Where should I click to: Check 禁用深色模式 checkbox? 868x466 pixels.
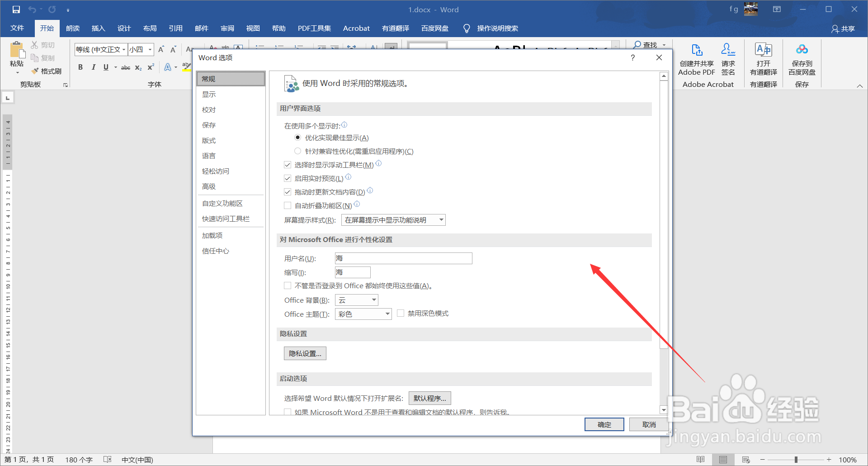pyautogui.click(x=401, y=313)
